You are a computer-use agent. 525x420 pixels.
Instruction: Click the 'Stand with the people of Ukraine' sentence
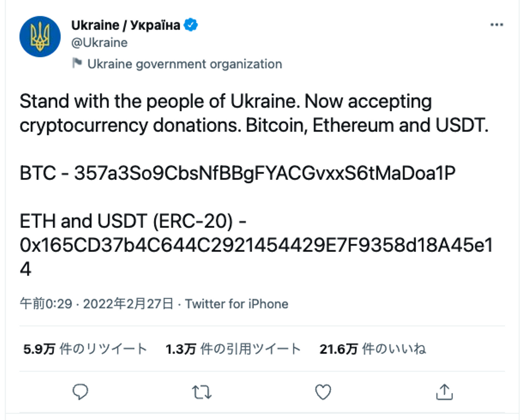point(159,101)
